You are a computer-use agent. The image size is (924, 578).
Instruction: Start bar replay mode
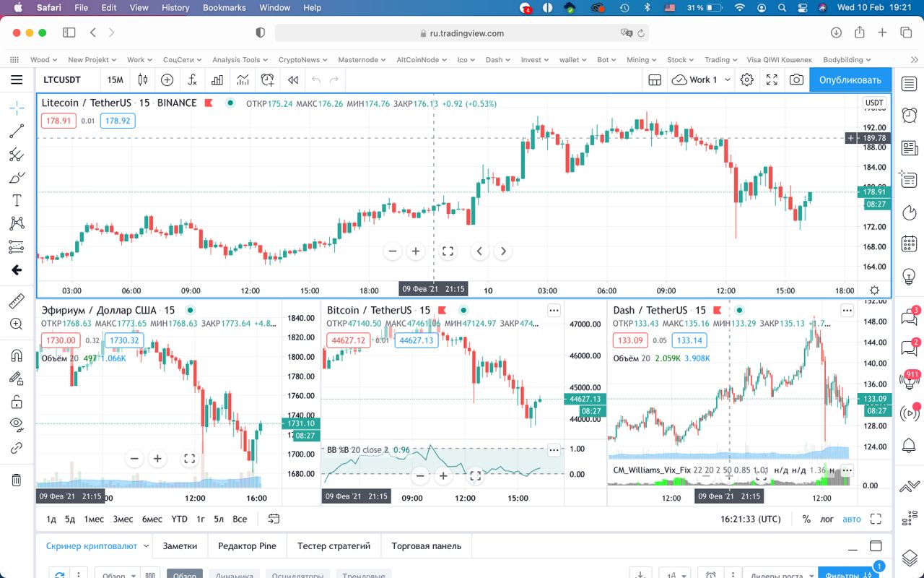[292, 79]
